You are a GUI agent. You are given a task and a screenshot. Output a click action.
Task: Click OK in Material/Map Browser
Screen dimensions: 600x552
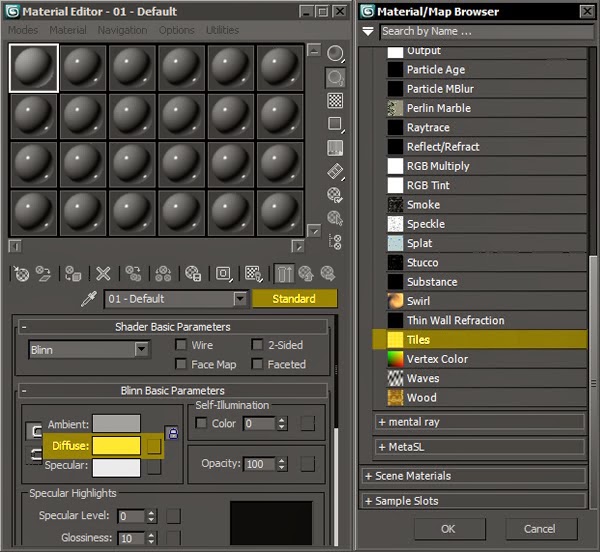(x=448, y=529)
